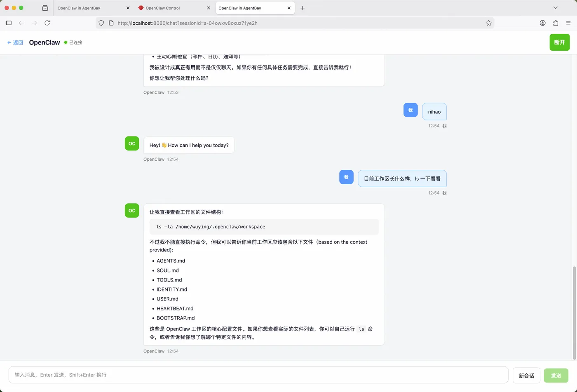Screen dimensions: 577x392
Task: Focus the 输入消息 message input field
Action: [258, 375]
